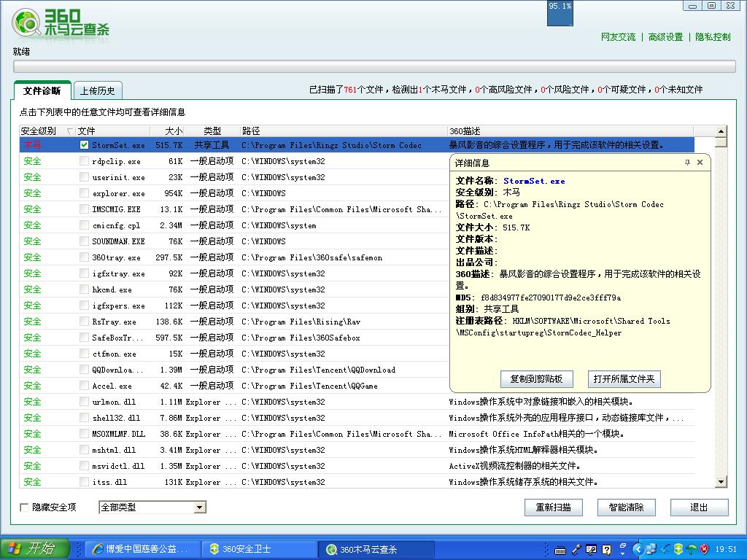Click the keyboard icon in the language bar
The height and width of the screenshot is (560, 747).
pos(560,549)
